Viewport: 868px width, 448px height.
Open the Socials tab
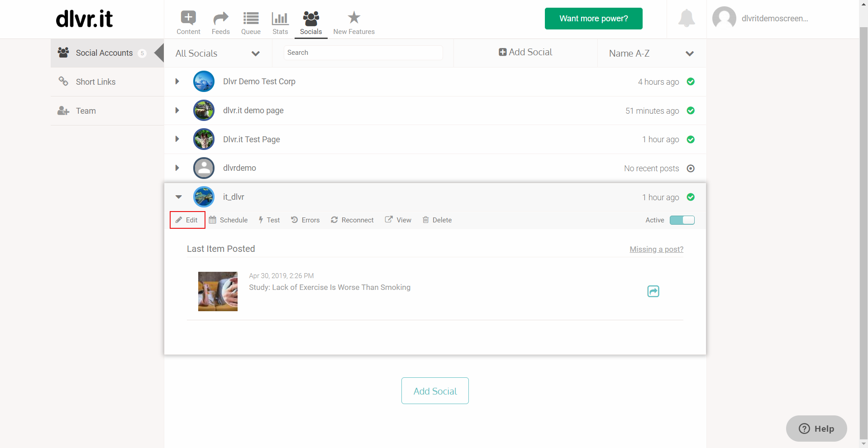[x=311, y=23]
